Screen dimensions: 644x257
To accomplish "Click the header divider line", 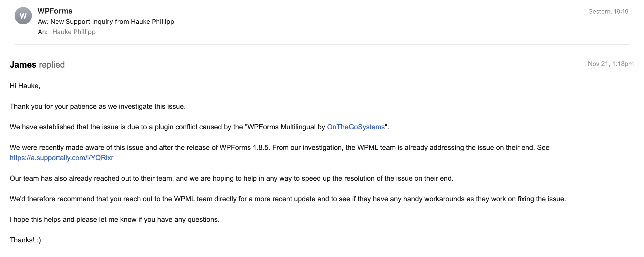I will tap(321, 45).
